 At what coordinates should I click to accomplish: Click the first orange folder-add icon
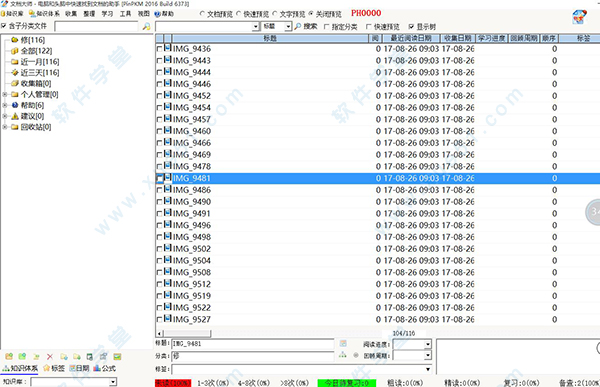point(9,356)
